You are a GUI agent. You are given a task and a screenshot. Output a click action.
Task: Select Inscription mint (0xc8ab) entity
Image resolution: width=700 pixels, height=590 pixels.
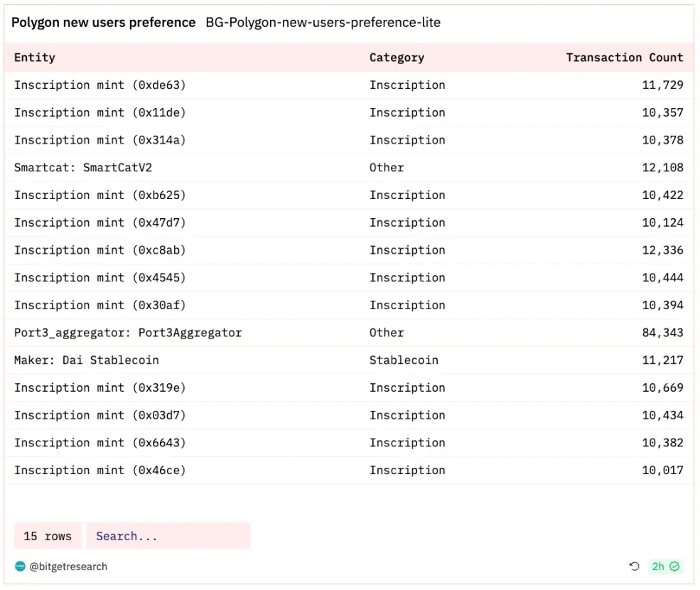99,250
